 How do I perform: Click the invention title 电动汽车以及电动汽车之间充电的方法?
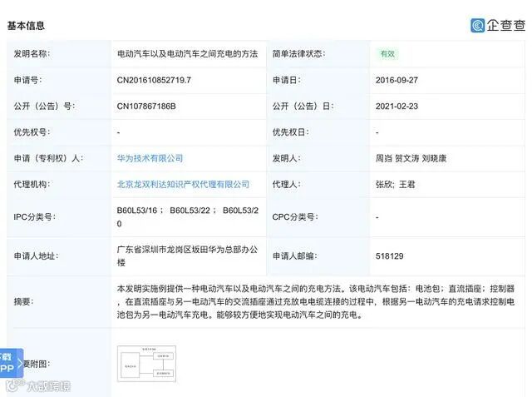coord(187,53)
